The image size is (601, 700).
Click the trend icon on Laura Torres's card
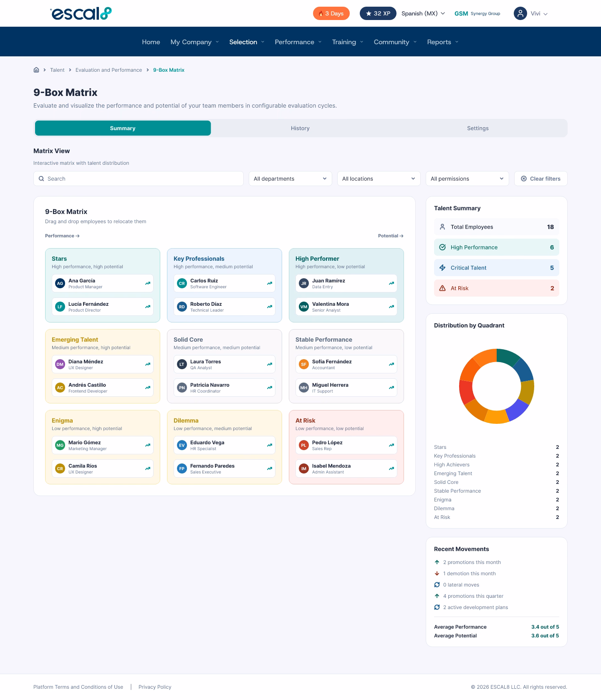pos(270,364)
